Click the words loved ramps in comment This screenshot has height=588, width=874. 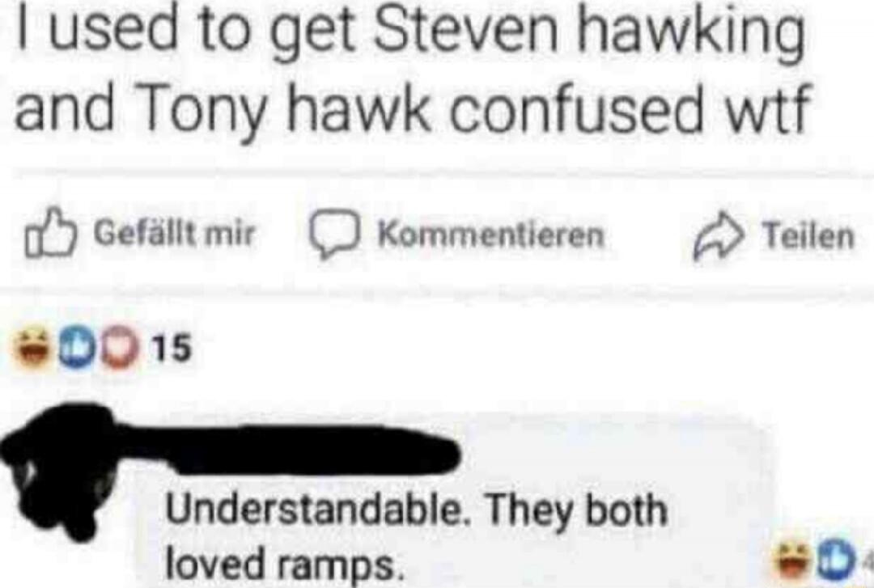[284, 565]
